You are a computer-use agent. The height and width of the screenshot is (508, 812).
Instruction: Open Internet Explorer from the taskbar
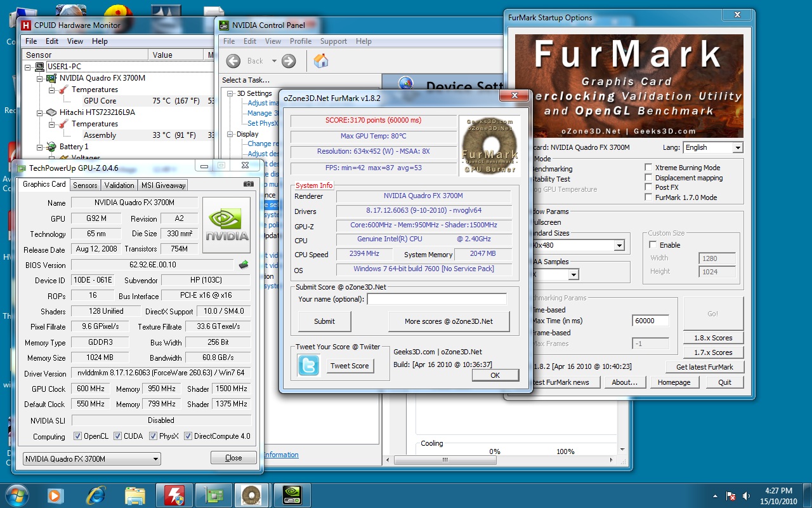click(x=96, y=495)
